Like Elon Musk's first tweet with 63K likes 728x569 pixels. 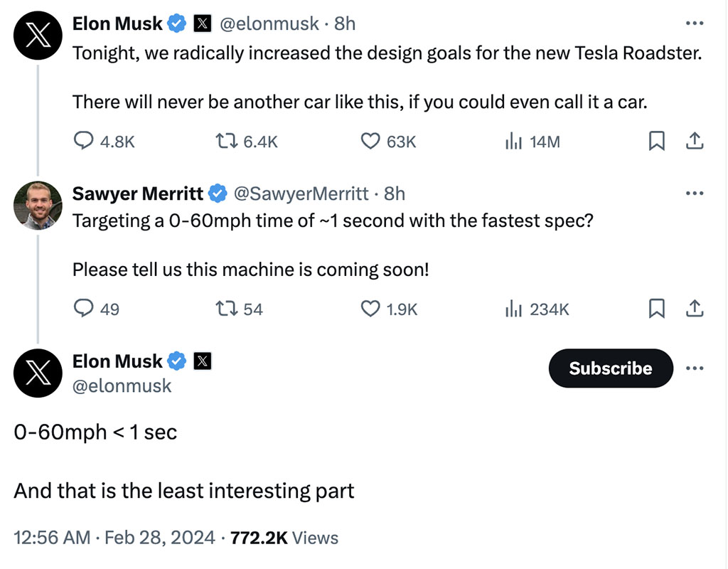pyautogui.click(x=370, y=142)
